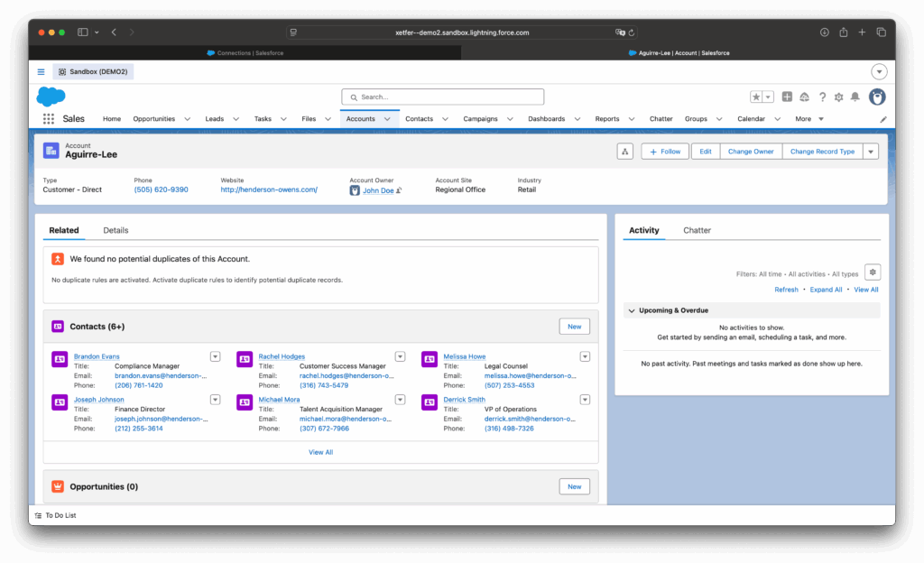The height and width of the screenshot is (563, 924).
Task: Open Safari tab overview icon
Action: [x=881, y=32]
